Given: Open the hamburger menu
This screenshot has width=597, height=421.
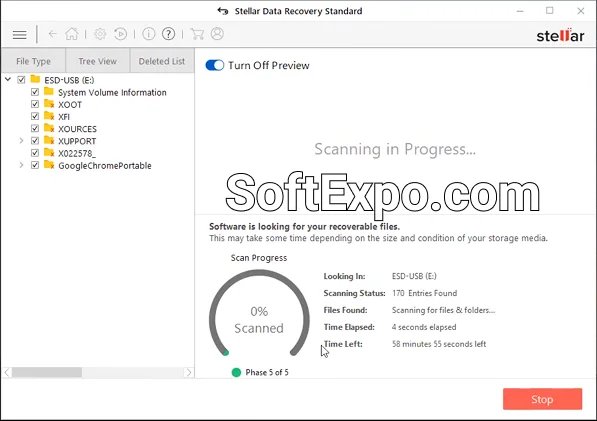Looking at the screenshot, I should (19, 35).
